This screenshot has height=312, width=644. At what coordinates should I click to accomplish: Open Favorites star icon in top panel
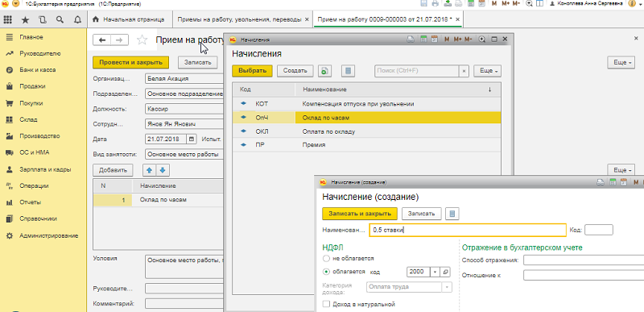point(26,19)
